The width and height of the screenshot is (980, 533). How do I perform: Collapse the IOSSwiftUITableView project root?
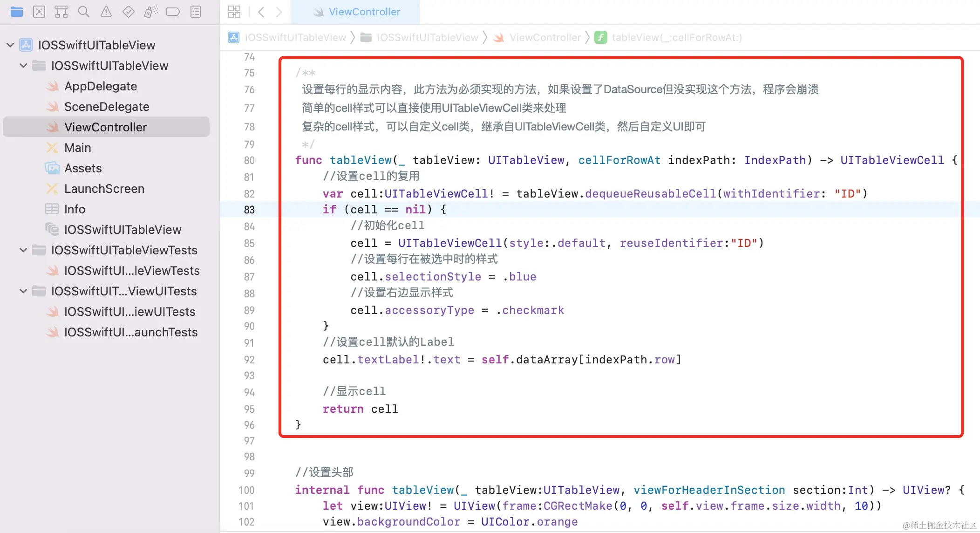10,45
